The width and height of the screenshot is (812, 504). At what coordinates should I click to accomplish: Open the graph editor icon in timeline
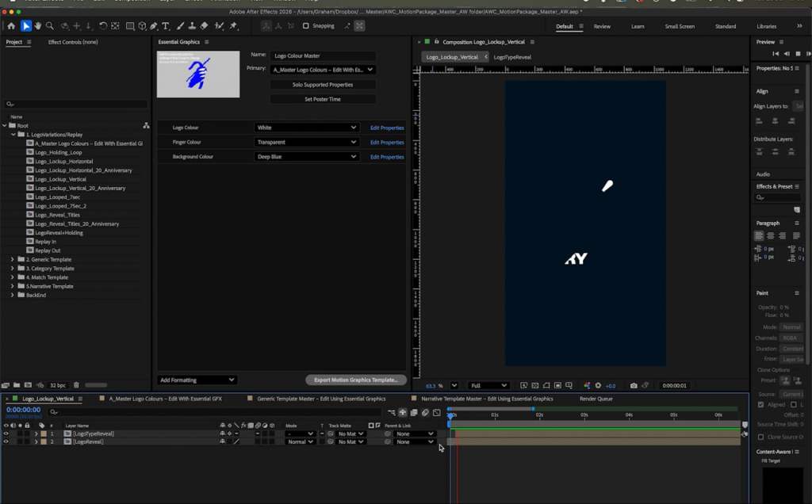[437, 412]
